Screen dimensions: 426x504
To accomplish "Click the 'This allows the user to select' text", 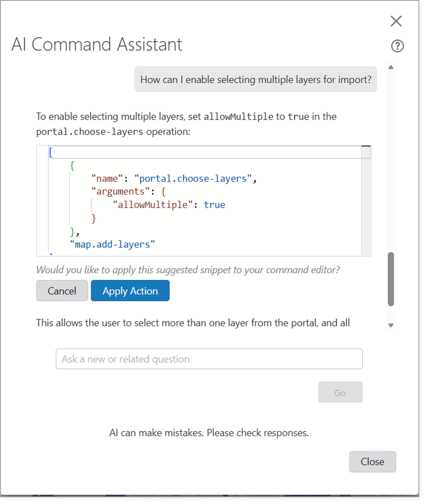I will pyautogui.click(x=193, y=323).
